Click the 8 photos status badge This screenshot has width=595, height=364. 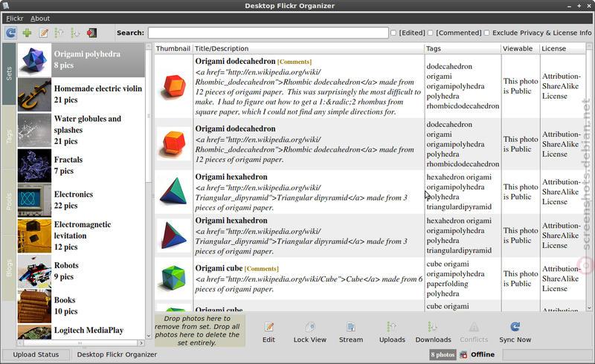443,355
